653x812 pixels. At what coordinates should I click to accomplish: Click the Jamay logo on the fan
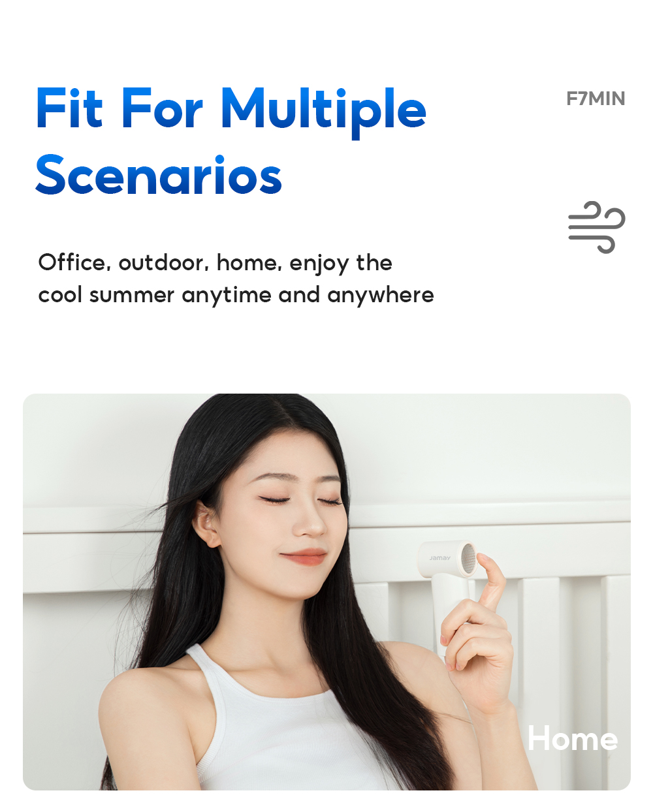(x=439, y=558)
